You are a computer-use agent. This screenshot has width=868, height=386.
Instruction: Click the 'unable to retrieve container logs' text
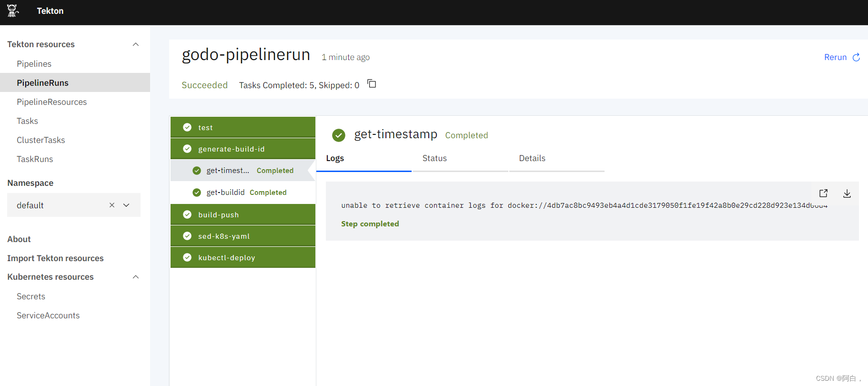tap(584, 205)
